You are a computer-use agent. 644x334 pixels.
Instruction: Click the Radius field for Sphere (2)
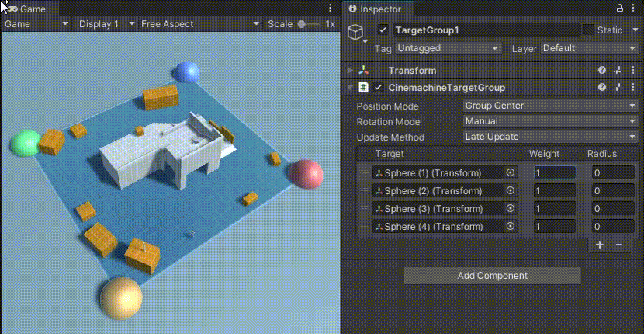(613, 191)
